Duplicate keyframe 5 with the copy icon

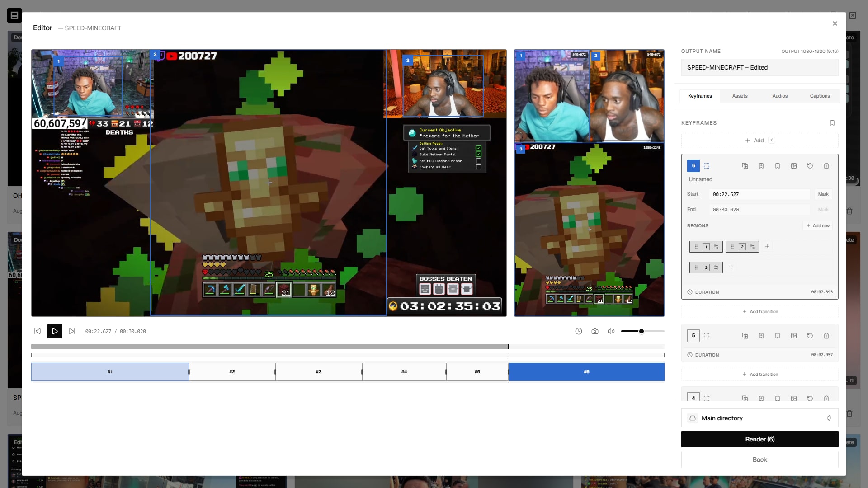745,336
